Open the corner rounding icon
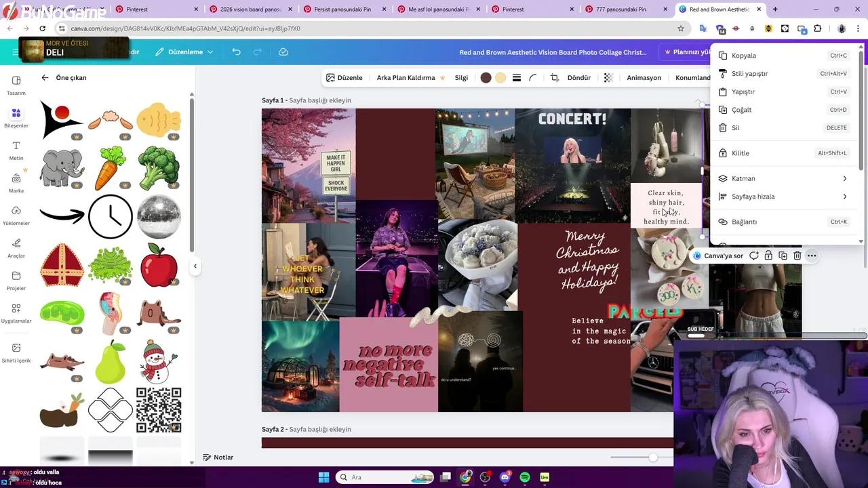868x488 pixels. (533, 77)
